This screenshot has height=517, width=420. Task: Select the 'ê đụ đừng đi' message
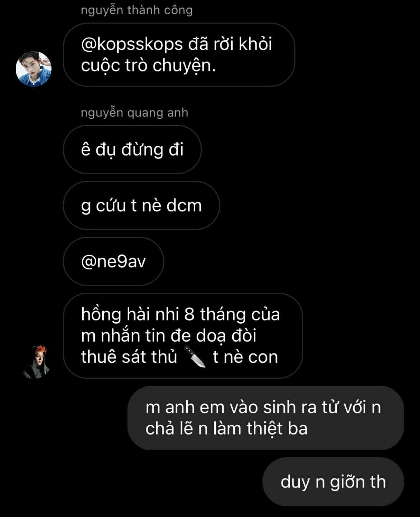[132, 150]
